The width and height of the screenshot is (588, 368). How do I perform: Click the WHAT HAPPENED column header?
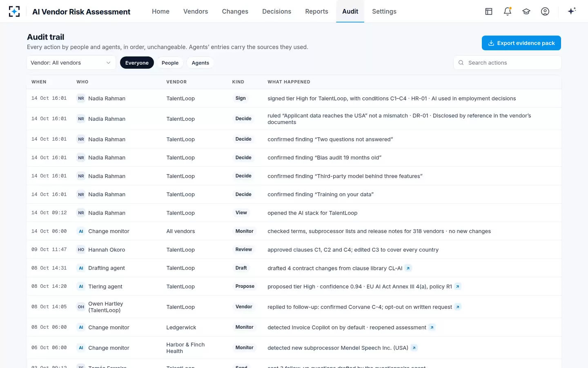[x=289, y=82]
